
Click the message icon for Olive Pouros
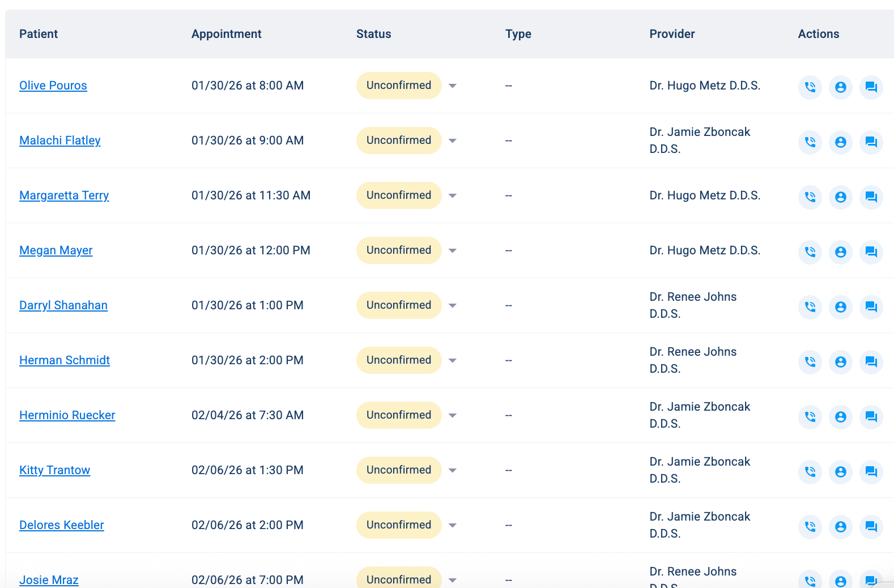[x=871, y=87]
